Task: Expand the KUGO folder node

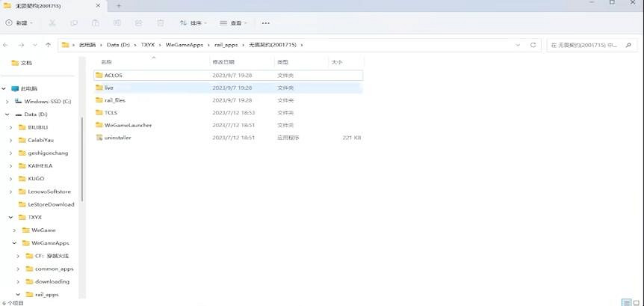Action: tap(10, 179)
